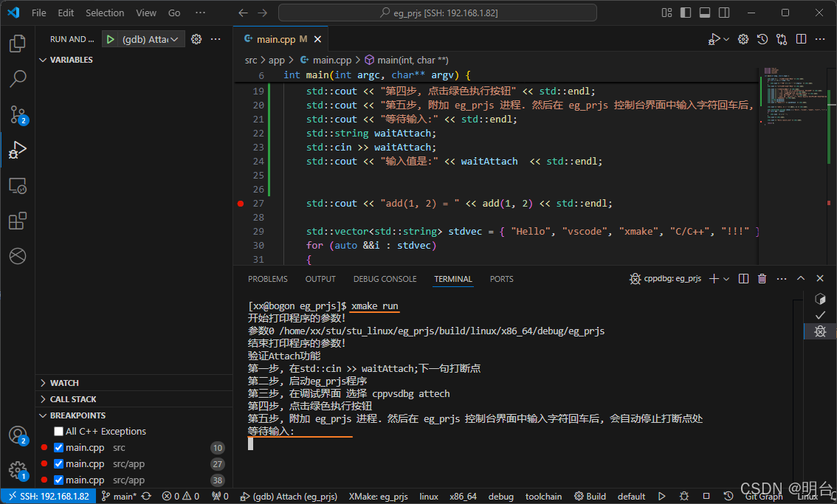The height and width of the screenshot is (504, 837).
Task: Start debugging with the green play button
Action: (110, 39)
